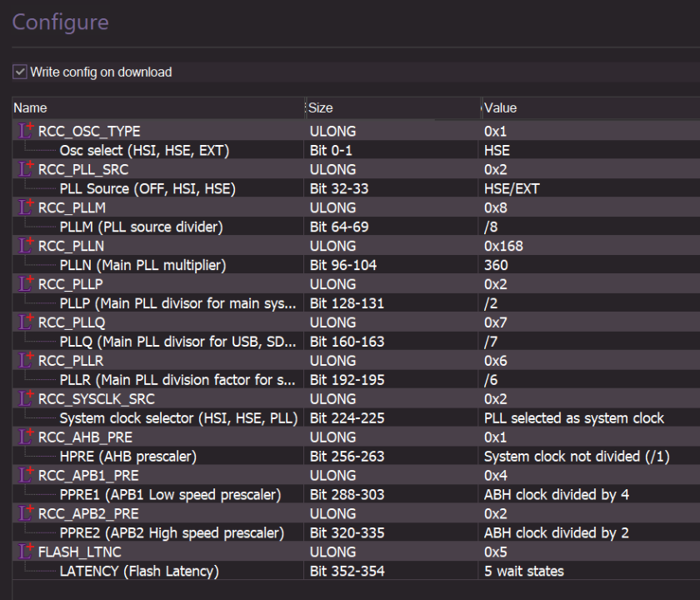Click the FLASH_LTNC row icon
Screen dimensions: 700x600
coord(27,552)
